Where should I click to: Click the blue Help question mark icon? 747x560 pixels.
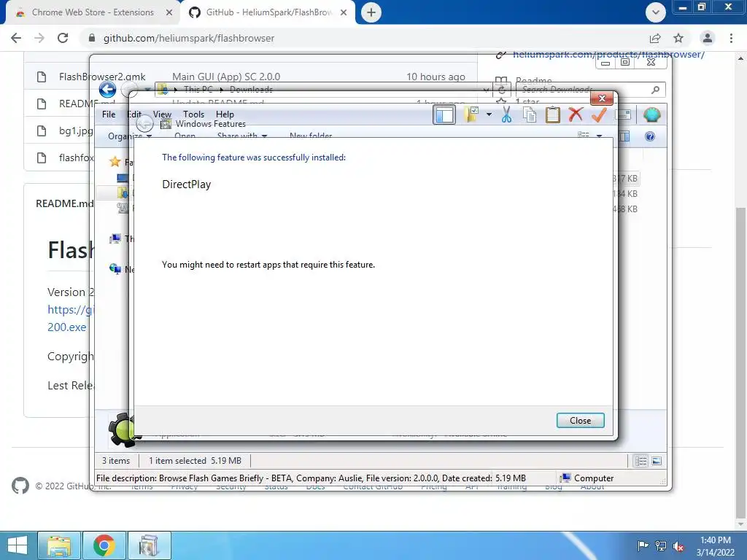point(650,136)
